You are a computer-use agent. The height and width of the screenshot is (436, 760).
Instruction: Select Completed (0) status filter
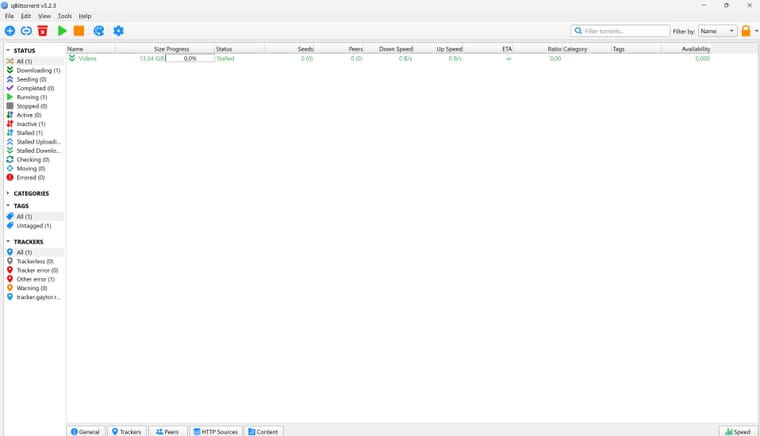click(x=34, y=88)
